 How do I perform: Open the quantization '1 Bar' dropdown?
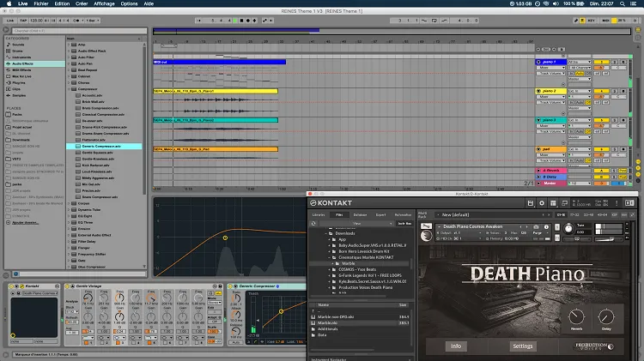pos(93,21)
